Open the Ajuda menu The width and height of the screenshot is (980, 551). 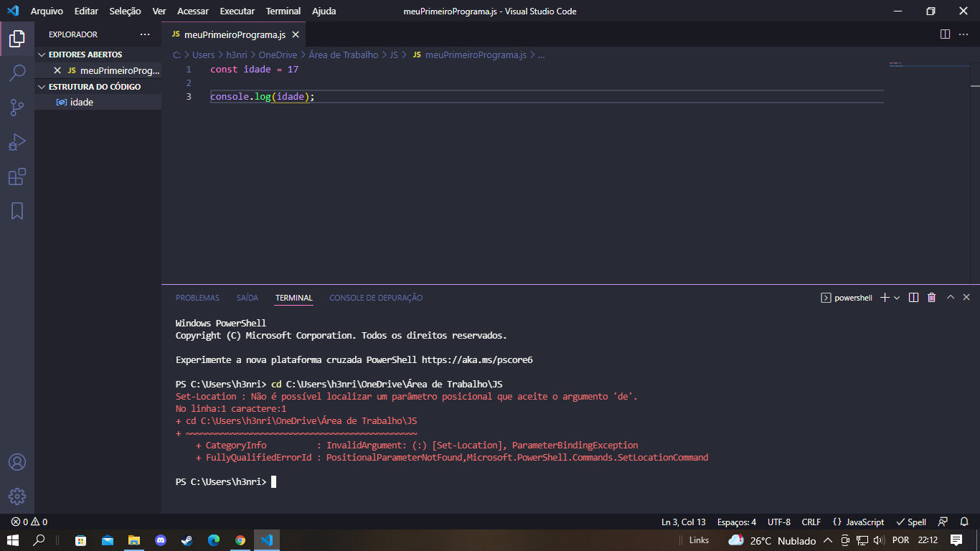[x=324, y=11]
